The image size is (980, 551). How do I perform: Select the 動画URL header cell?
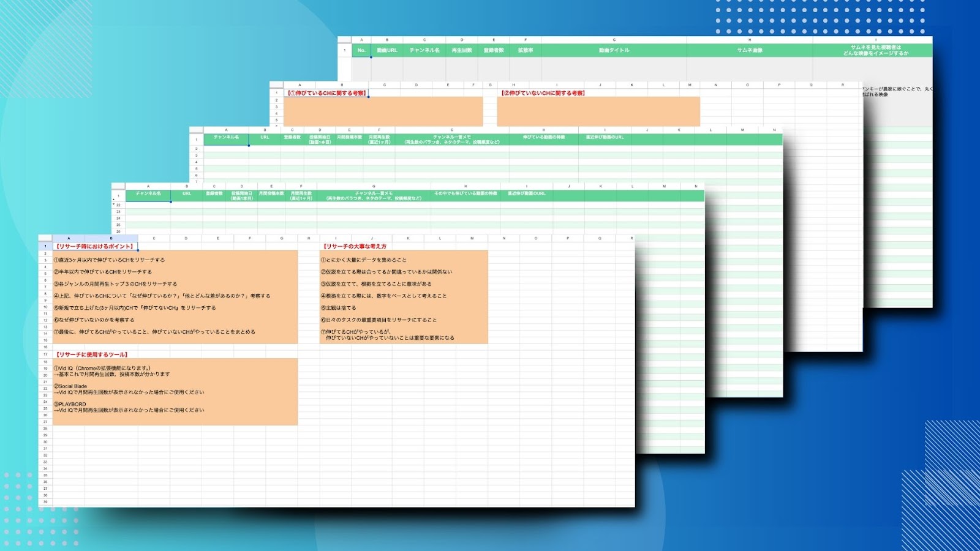coord(387,50)
